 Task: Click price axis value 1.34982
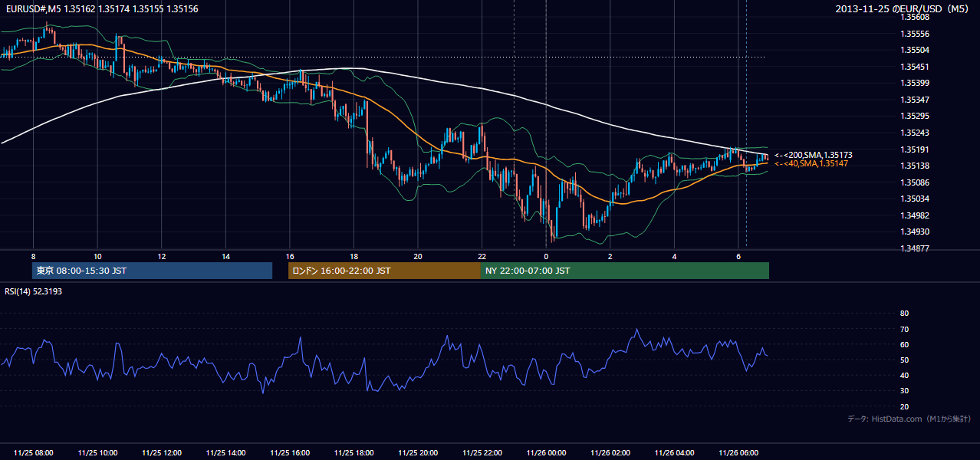click(x=914, y=215)
